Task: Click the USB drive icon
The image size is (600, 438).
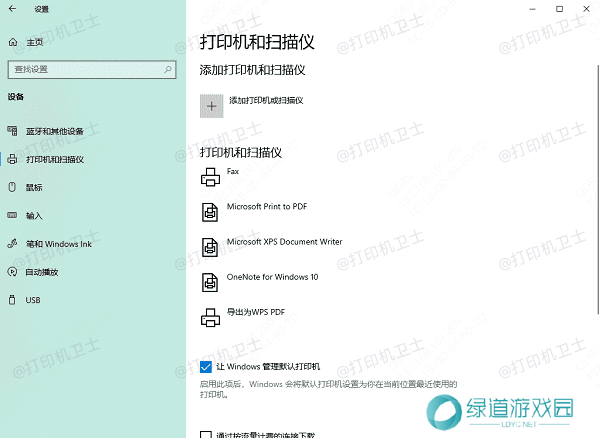Action: click(x=12, y=300)
